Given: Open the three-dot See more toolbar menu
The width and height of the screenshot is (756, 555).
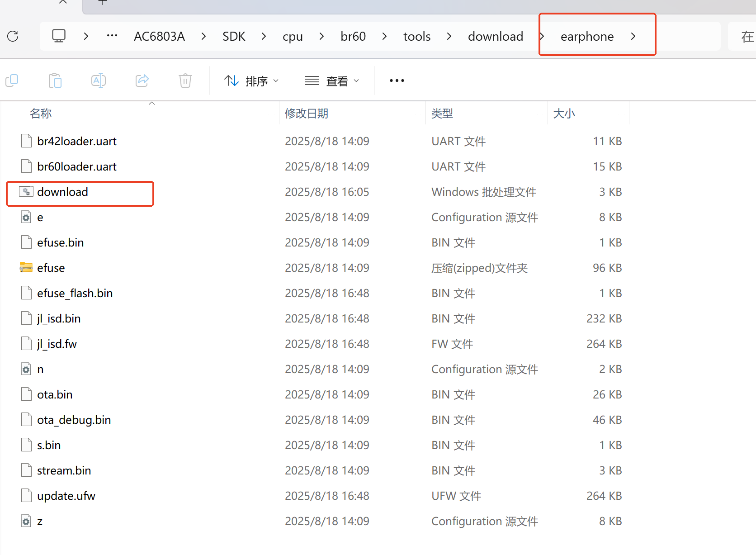Looking at the screenshot, I should (397, 81).
